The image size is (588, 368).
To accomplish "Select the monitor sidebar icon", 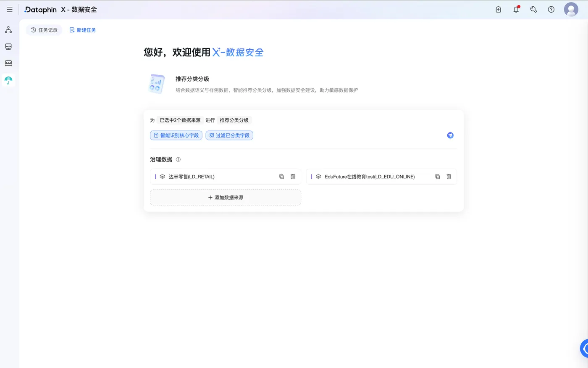I will [x=8, y=47].
